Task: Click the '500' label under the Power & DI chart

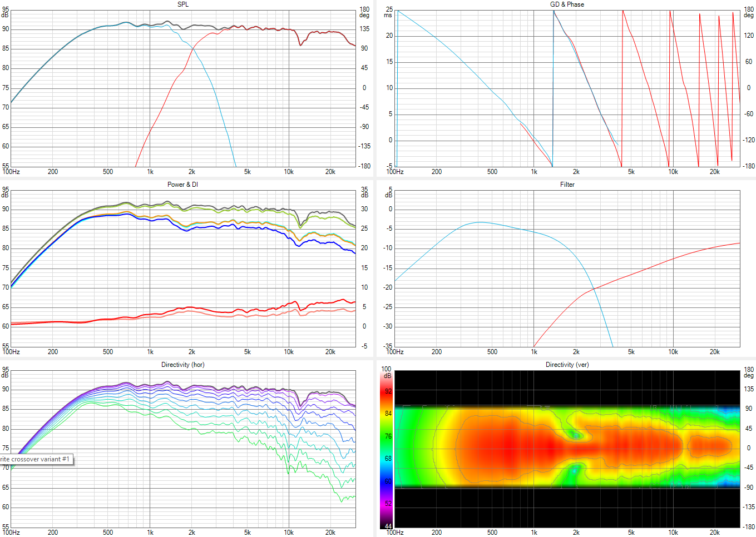Action: pos(108,352)
